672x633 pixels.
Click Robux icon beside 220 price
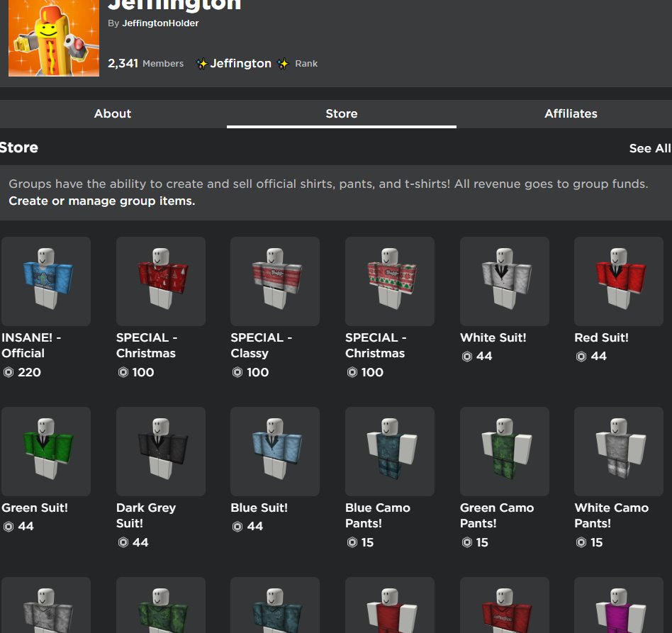tap(9, 372)
